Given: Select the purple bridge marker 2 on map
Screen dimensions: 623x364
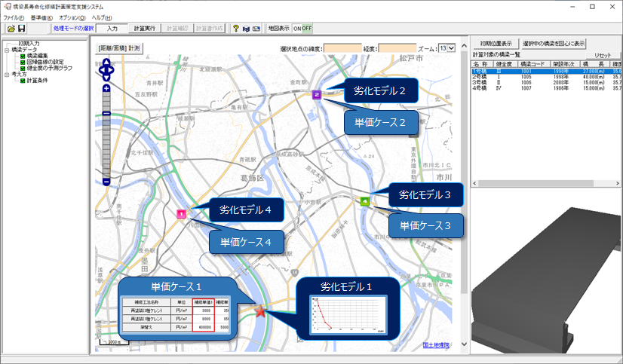Looking at the screenshot, I should pyautogui.click(x=317, y=94).
